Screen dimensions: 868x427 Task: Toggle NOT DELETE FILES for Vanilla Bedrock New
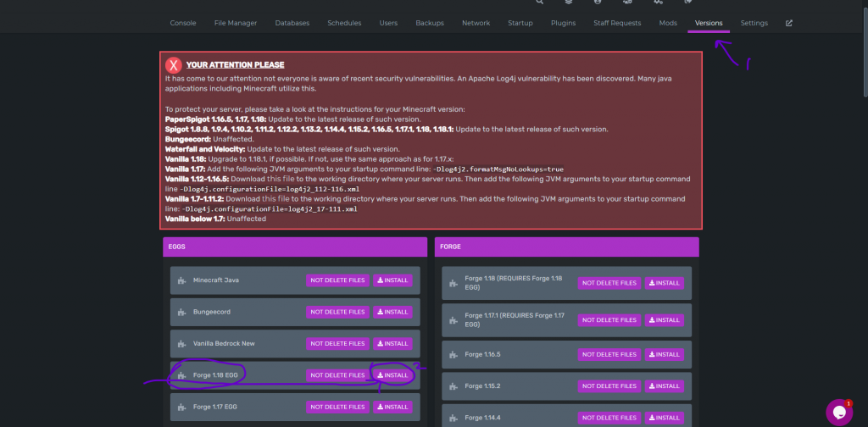coord(337,343)
